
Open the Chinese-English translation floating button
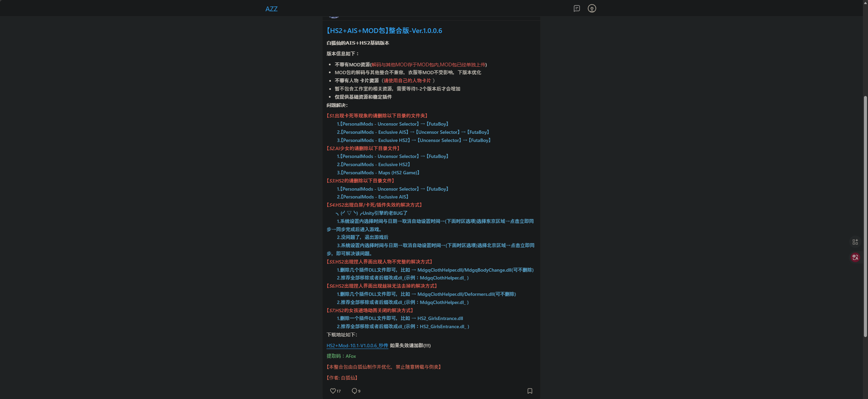(856, 257)
